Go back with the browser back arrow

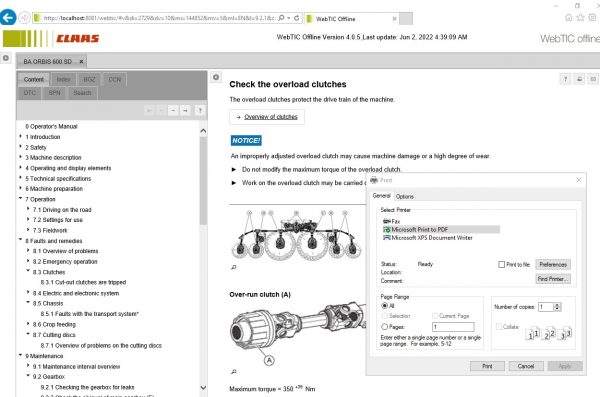pos(8,18)
